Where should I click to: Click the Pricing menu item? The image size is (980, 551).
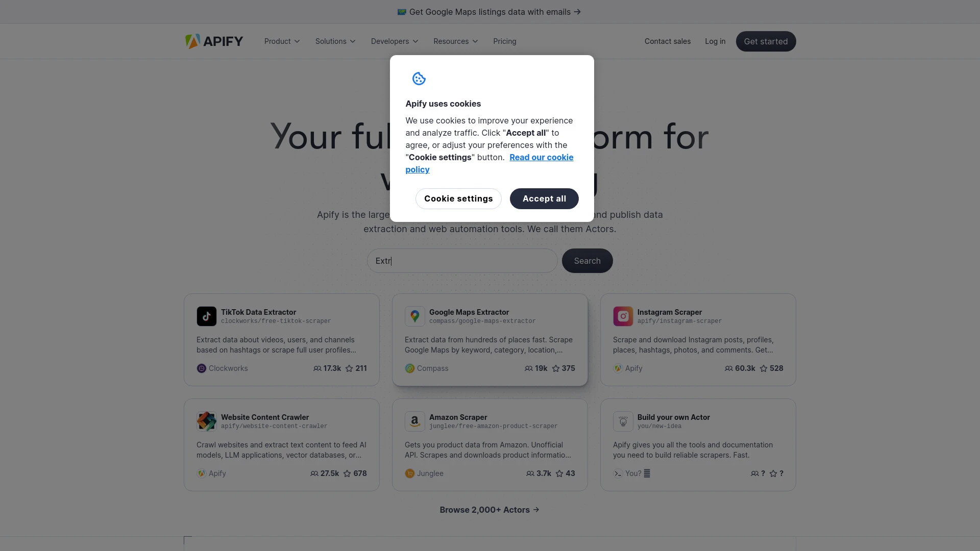pos(505,41)
